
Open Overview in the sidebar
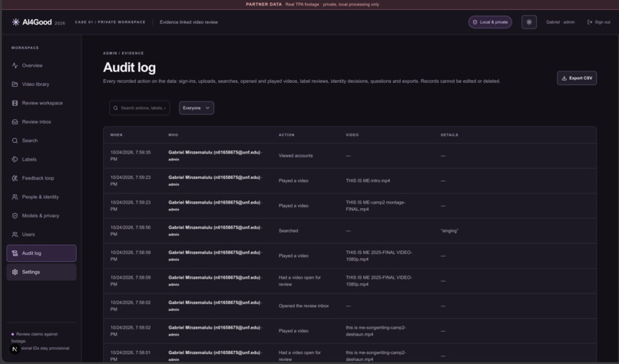coord(41,65)
